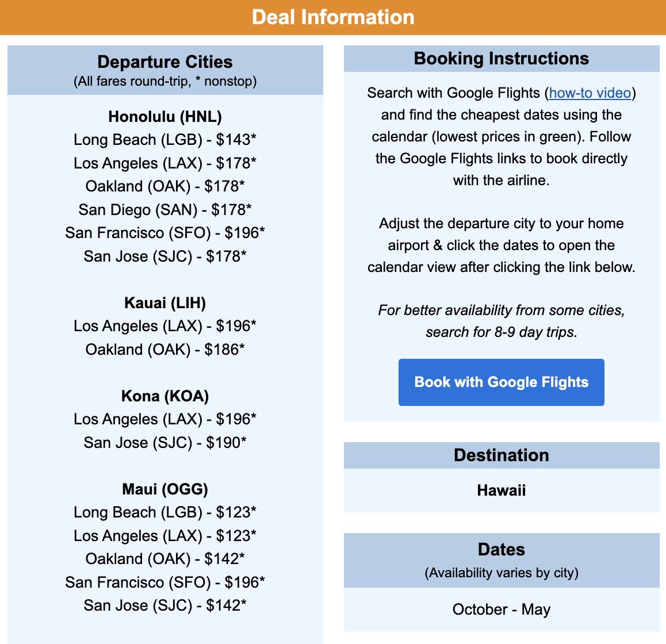The width and height of the screenshot is (666, 644).
Task: Select the Los Angeles (LAX) $178 fare
Action: point(164,163)
